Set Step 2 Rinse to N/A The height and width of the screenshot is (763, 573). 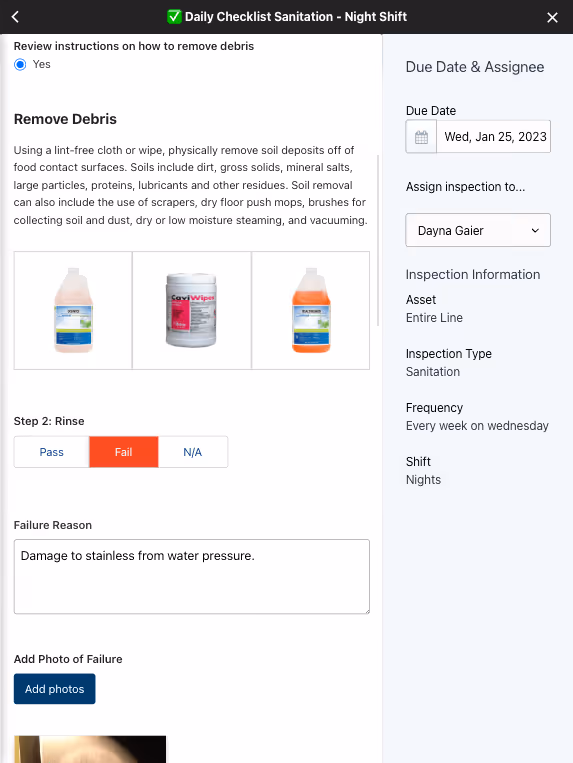point(193,452)
